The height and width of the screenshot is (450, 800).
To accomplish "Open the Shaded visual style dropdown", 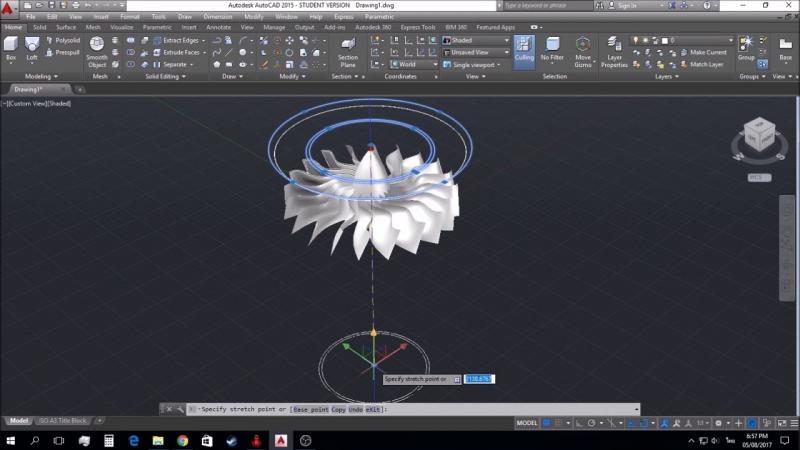I will click(x=476, y=40).
